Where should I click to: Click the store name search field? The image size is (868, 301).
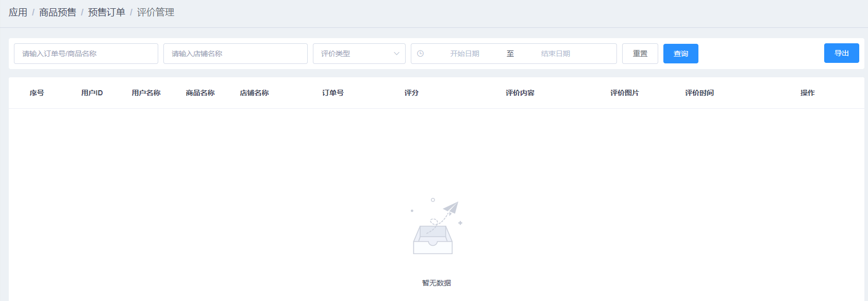235,54
